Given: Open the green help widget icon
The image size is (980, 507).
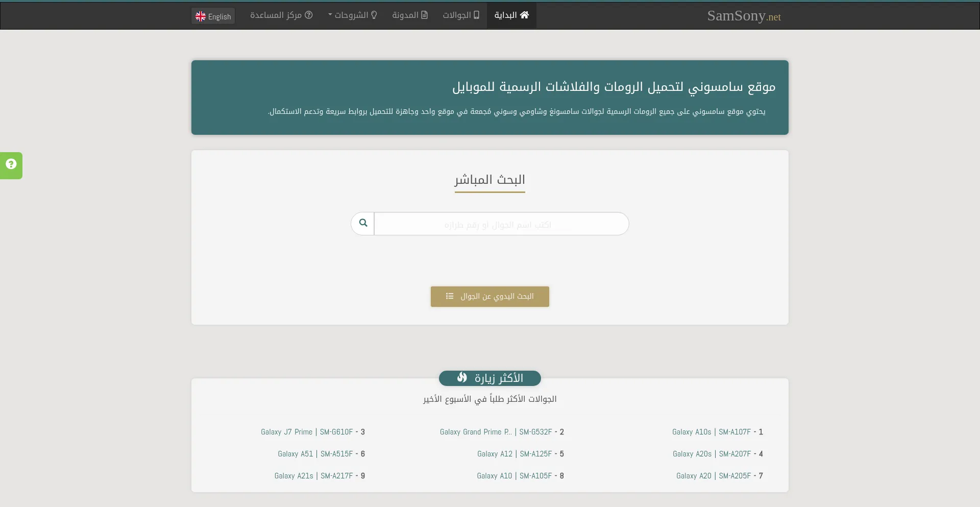Looking at the screenshot, I should click(11, 164).
